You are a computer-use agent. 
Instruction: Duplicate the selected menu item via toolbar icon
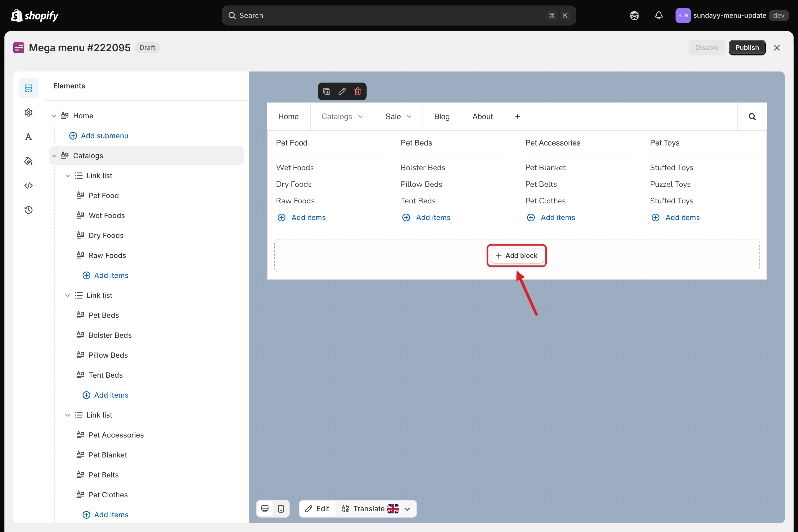326,91
